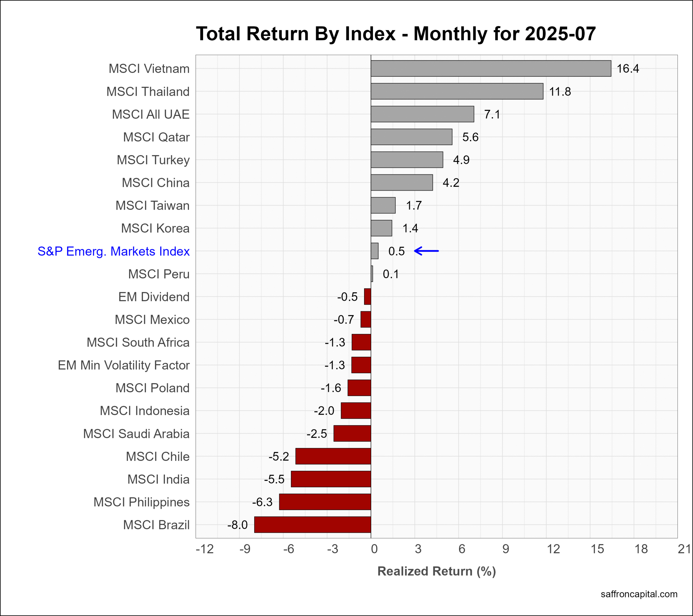Select the 'MSCI Indonesia' row label
The height and width of the screenshot is (616, 693).
145,411
